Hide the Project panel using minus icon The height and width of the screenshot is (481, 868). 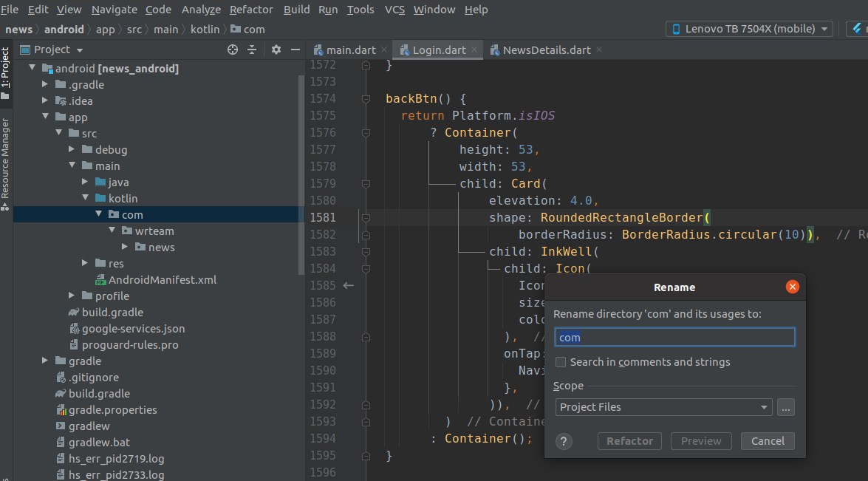[x=295, y=50]
